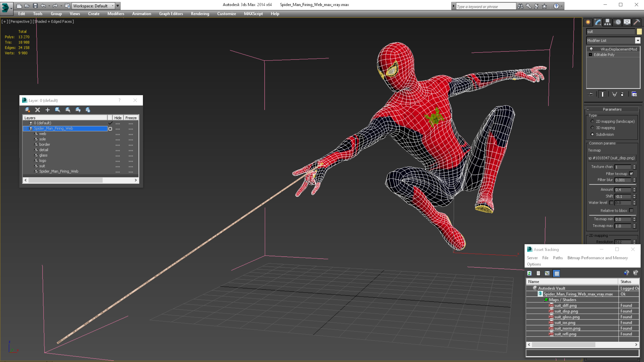Open the Utilities hammer panel tab

click(636, 22)
